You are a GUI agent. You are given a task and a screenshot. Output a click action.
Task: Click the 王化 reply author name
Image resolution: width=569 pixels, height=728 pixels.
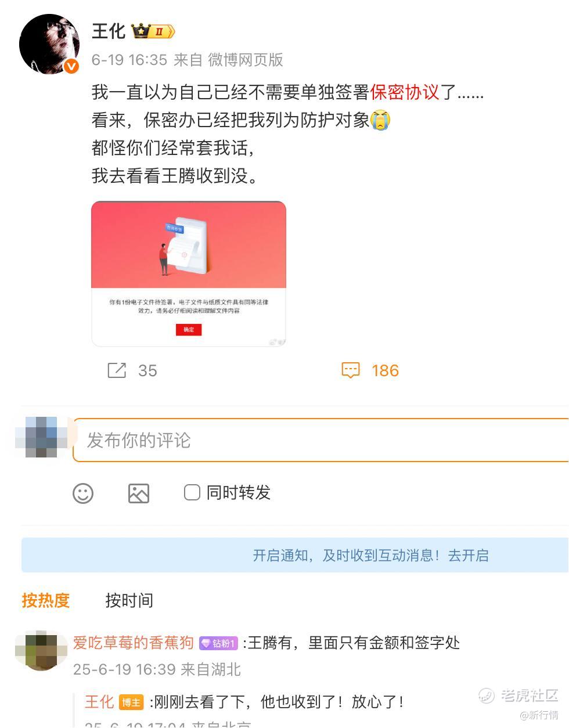(x=99, y=702)
